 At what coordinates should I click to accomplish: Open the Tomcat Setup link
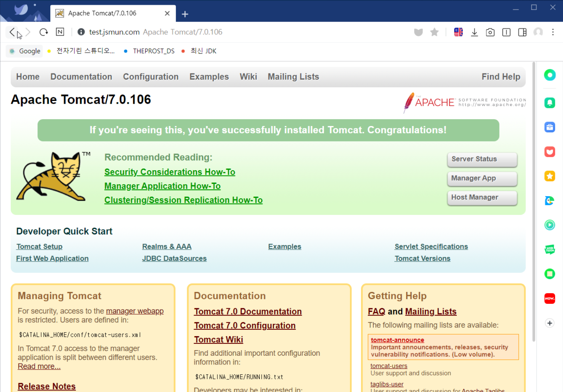coord(40,246)
